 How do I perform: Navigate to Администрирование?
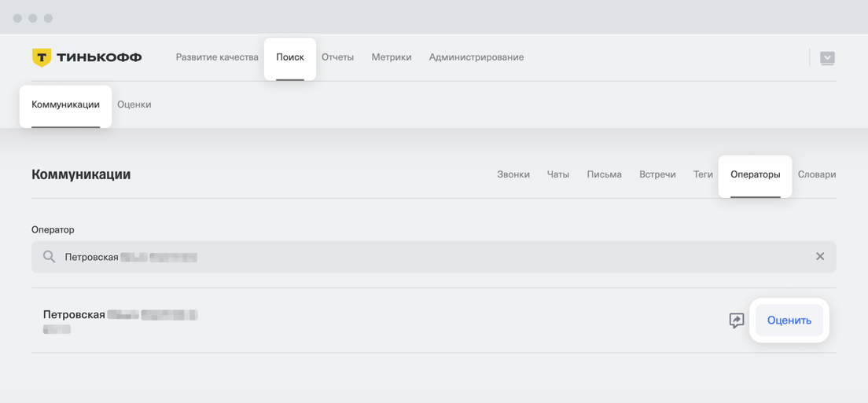click(476, 57)
